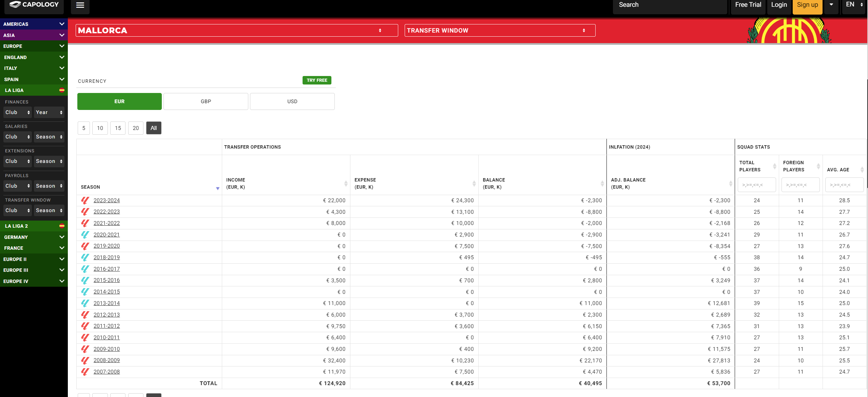This screenshot has height=397, width=868.
Task: Select USD currency
Action: (292, 101)
